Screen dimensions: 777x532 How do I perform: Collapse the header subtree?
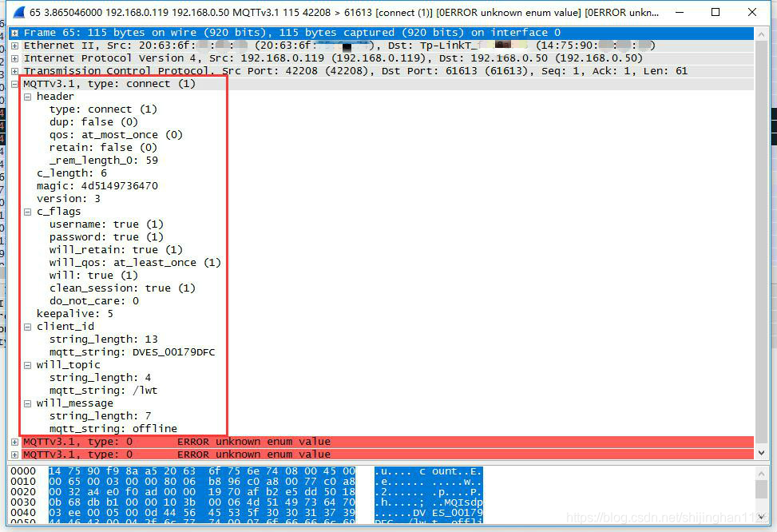click(28, 97)
